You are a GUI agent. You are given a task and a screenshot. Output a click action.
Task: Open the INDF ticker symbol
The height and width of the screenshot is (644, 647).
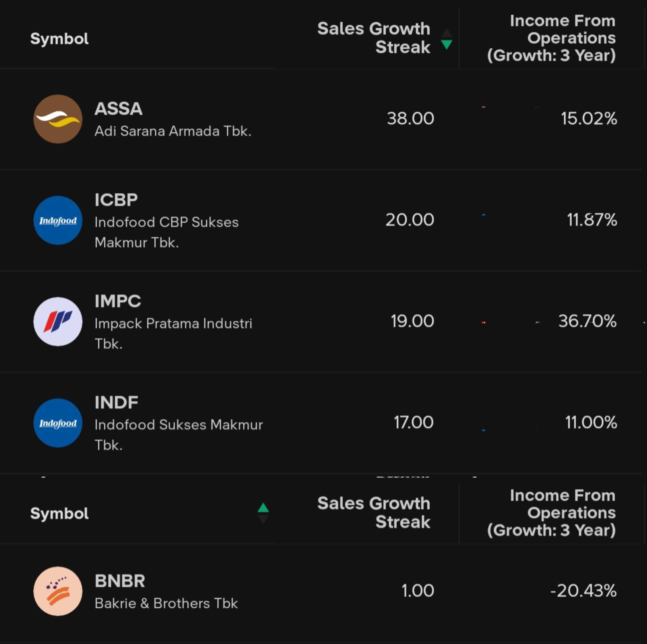116,402
